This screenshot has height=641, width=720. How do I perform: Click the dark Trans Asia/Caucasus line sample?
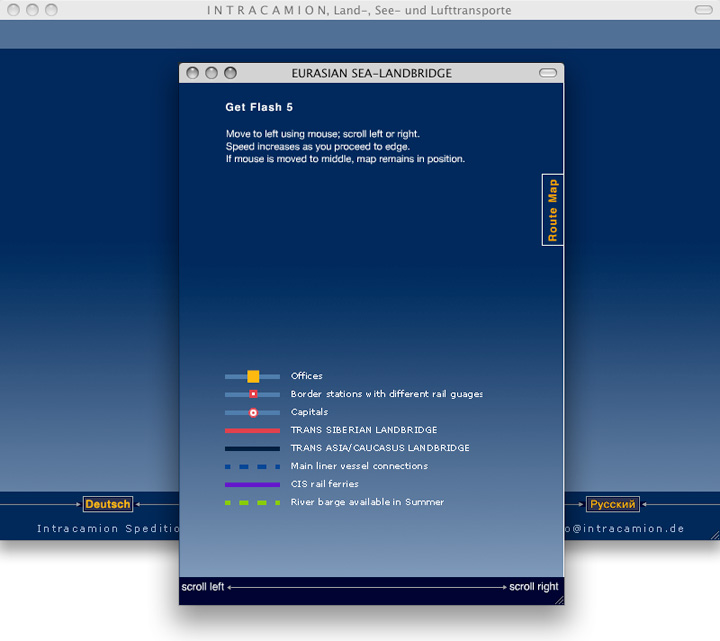(252, 448)
